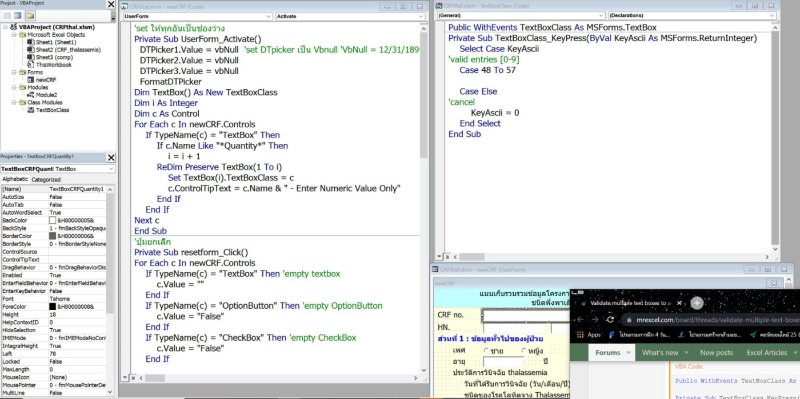
Task: Select the Enabled property row
Action: click(x=54, y=275)
